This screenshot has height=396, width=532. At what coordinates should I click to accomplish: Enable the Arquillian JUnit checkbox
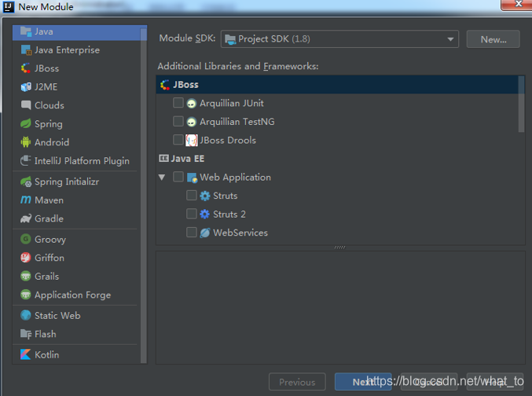(178, 102)
